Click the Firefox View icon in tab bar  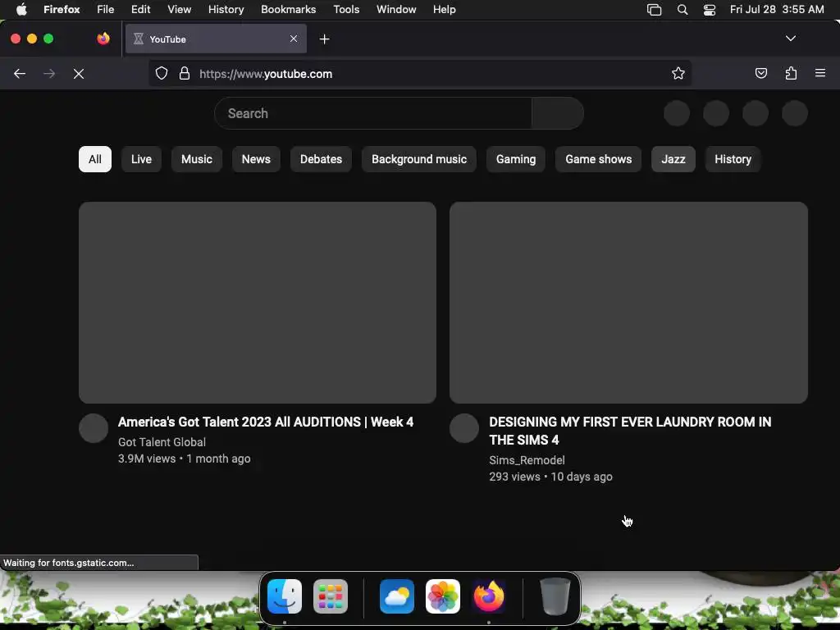[103, 39]
